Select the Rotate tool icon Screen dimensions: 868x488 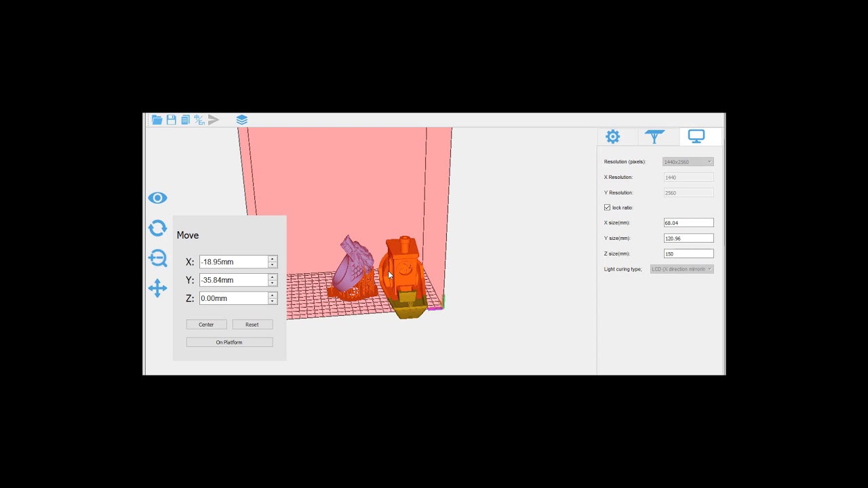point(157,228)
